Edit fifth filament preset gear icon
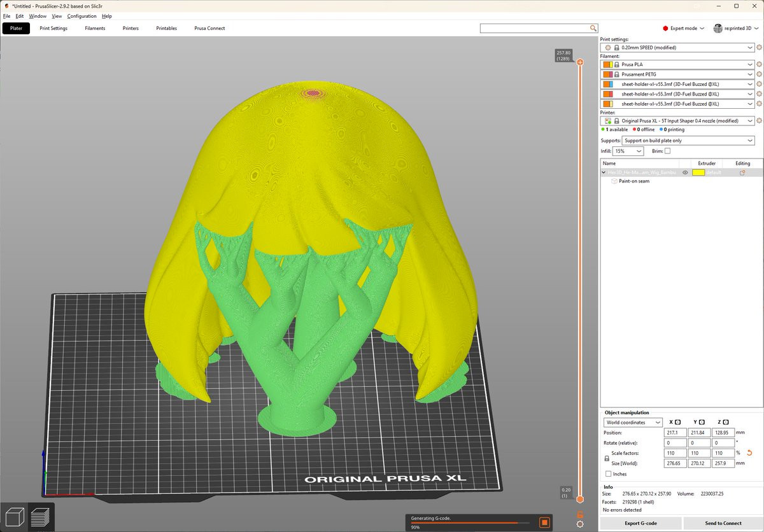 pos(759,104)
